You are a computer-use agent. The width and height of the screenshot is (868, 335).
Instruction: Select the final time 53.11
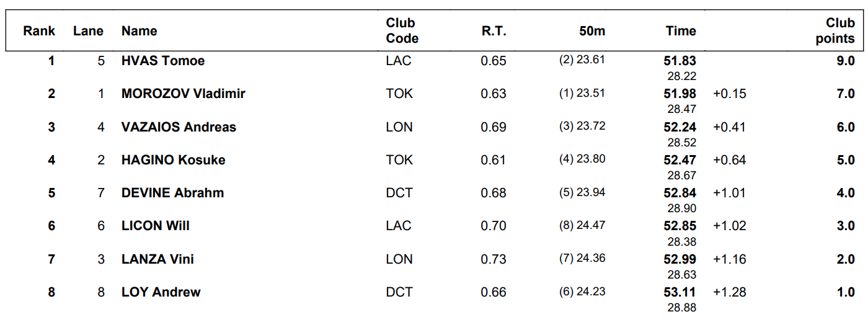click(680, 292)
